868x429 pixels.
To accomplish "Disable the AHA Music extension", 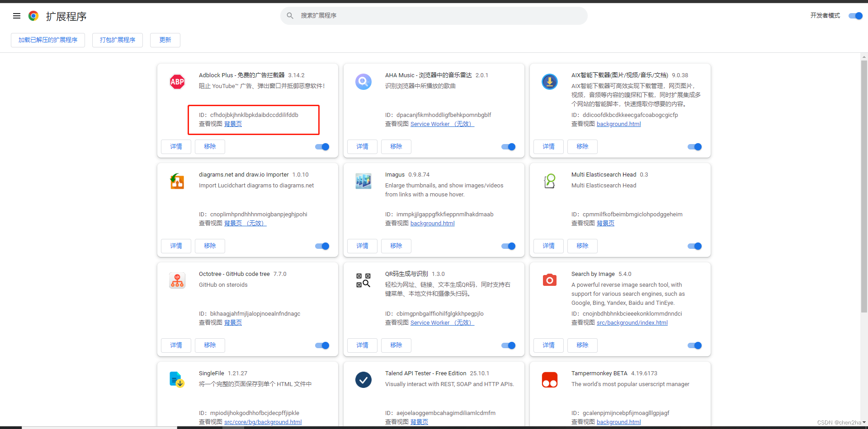I will click(x=509, y=147).
